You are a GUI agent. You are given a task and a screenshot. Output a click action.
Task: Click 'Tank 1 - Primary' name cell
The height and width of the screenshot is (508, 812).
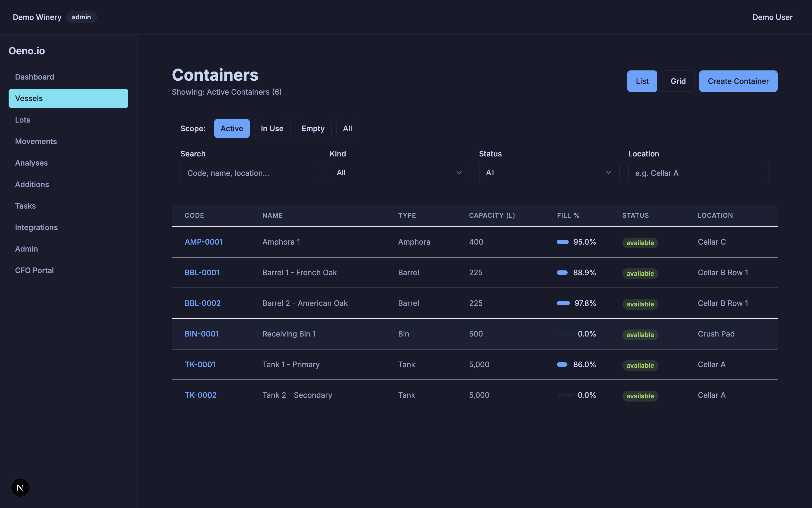click(291, 364)
